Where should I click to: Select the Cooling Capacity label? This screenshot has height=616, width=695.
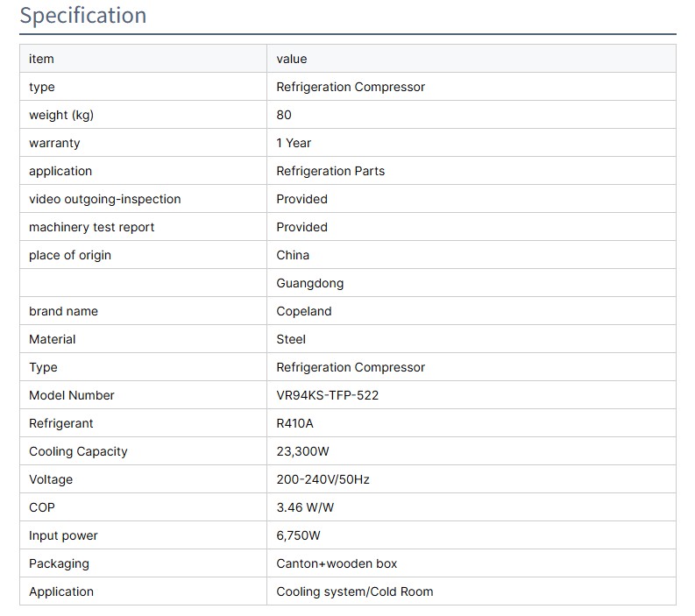(x=78, y=451)
